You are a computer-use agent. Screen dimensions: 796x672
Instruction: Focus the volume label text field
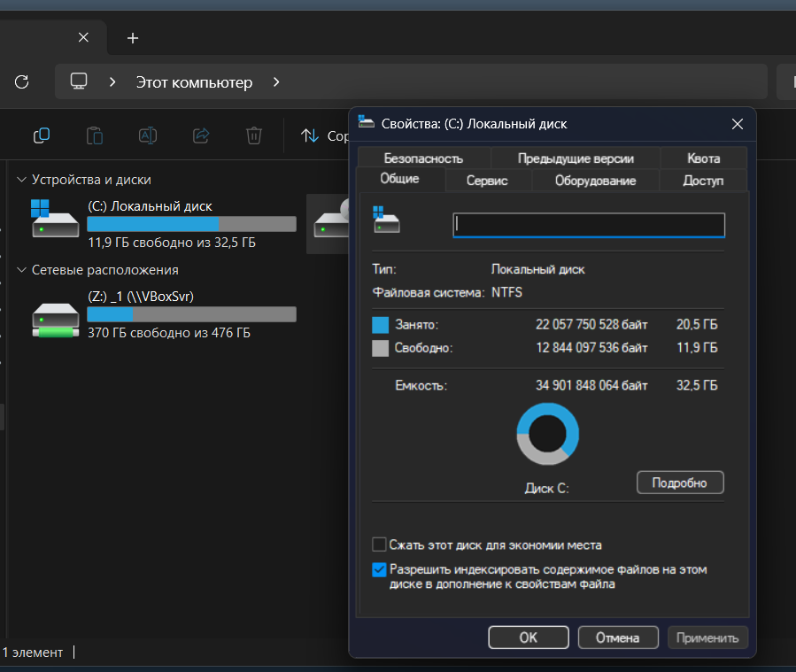click(589, 225)
